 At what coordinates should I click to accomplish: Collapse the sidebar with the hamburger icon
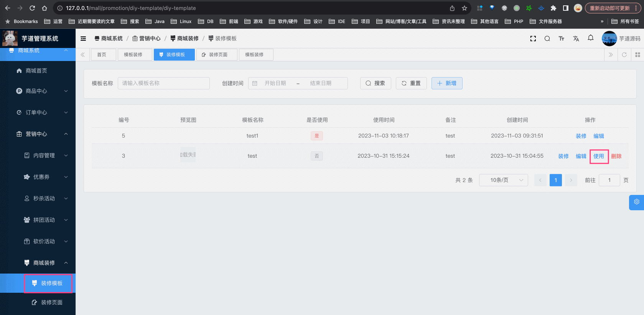83,38
